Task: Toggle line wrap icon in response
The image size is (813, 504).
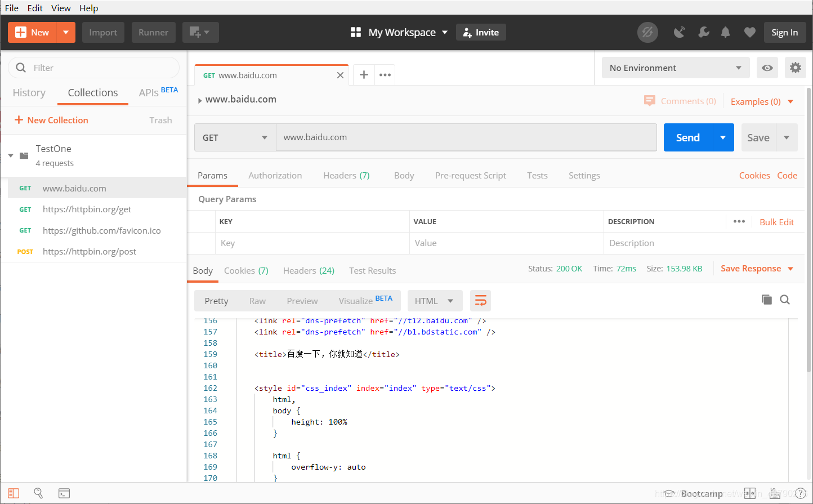Action: [x=481, y=301]
